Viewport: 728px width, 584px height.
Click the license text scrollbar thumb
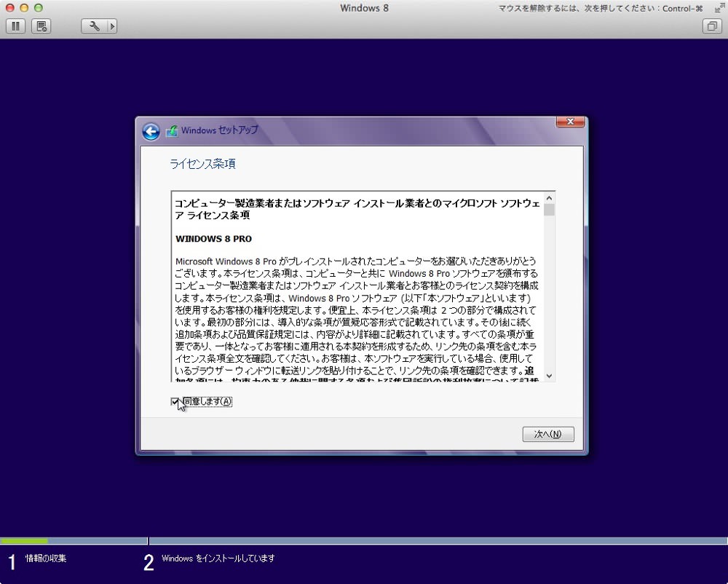549,210
